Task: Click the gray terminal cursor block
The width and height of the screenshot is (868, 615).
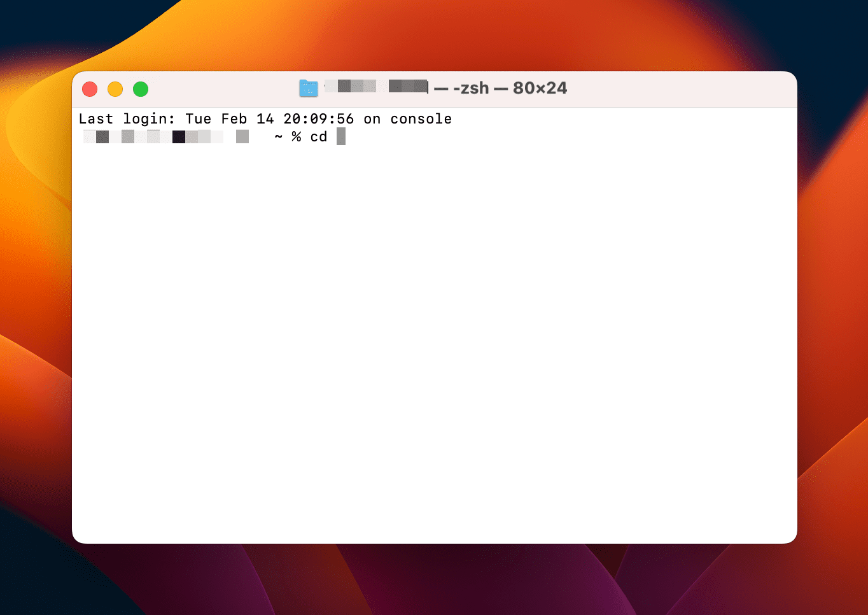Action: click(x=341, y=136)
